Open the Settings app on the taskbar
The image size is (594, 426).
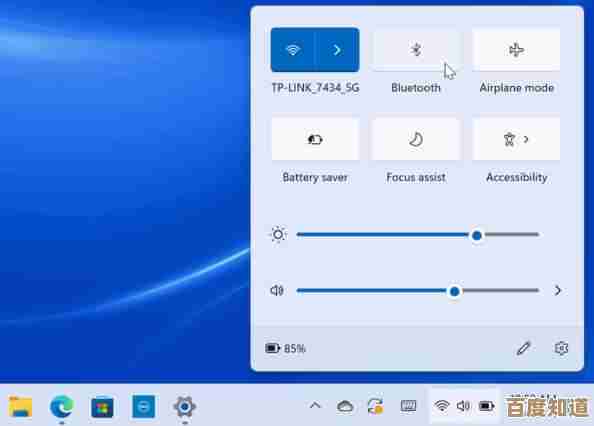coord(184,407)
